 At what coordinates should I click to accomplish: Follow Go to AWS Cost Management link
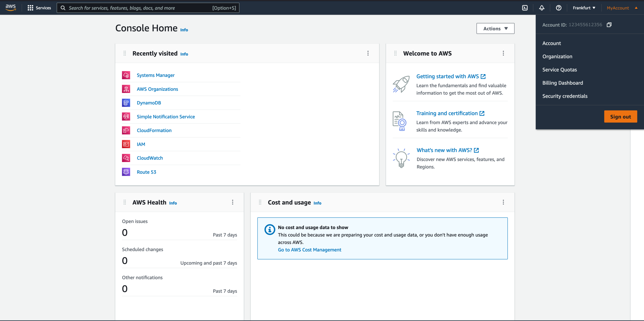tap(309, 250)
